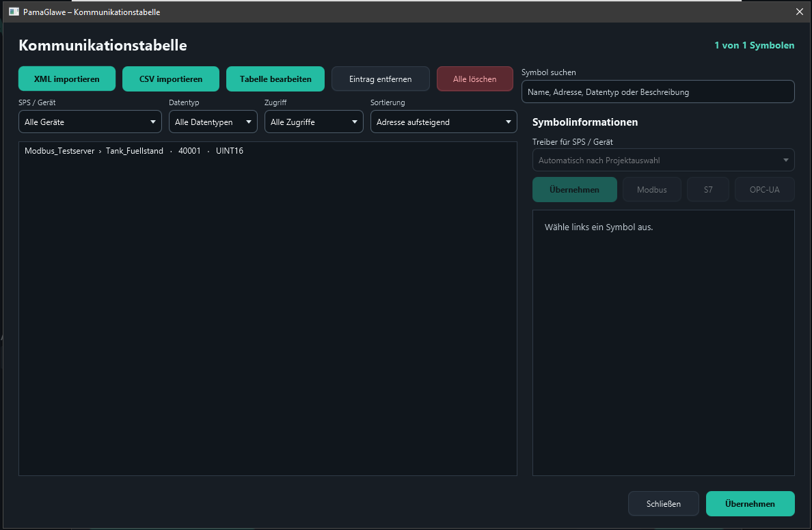Choose the Modbus driver button
The height and width of the screenshot is (530, 812).
point(652,189)
